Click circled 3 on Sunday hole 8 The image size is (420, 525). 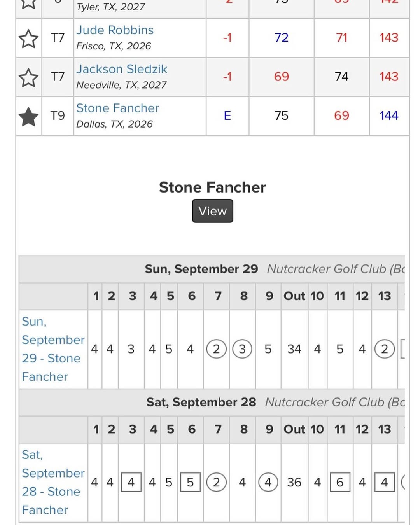coord(242,349)
